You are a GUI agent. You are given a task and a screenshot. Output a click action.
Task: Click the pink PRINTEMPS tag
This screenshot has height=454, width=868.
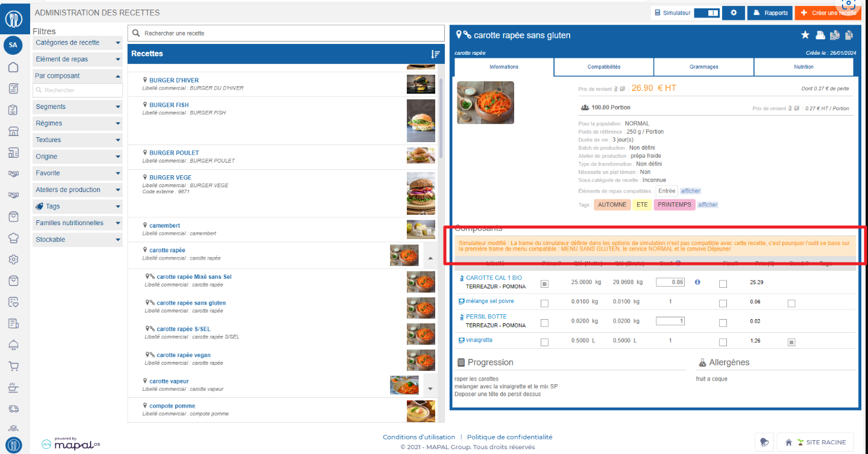tap(675, 205)
